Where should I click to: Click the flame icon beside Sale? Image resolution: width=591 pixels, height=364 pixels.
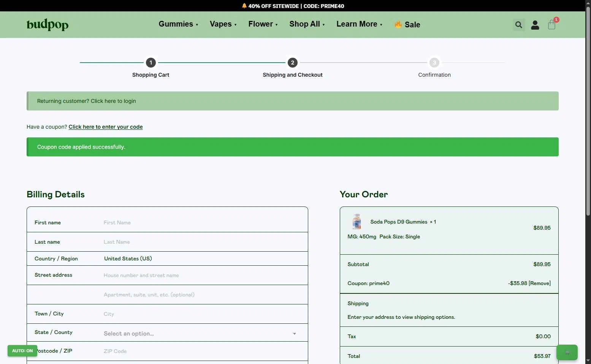pyautogui.click(x=398, y=25)
